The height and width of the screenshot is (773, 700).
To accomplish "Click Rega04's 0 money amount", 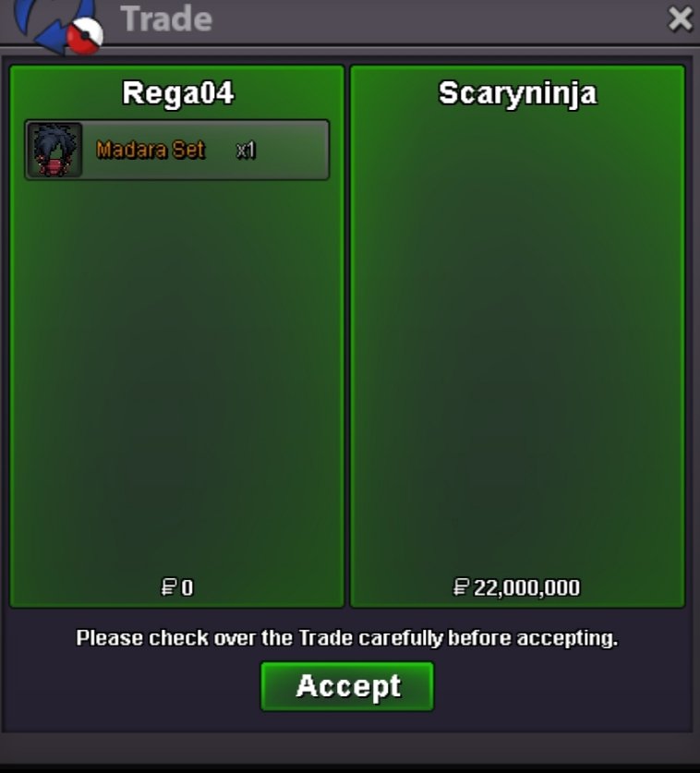I will point(187,587).
